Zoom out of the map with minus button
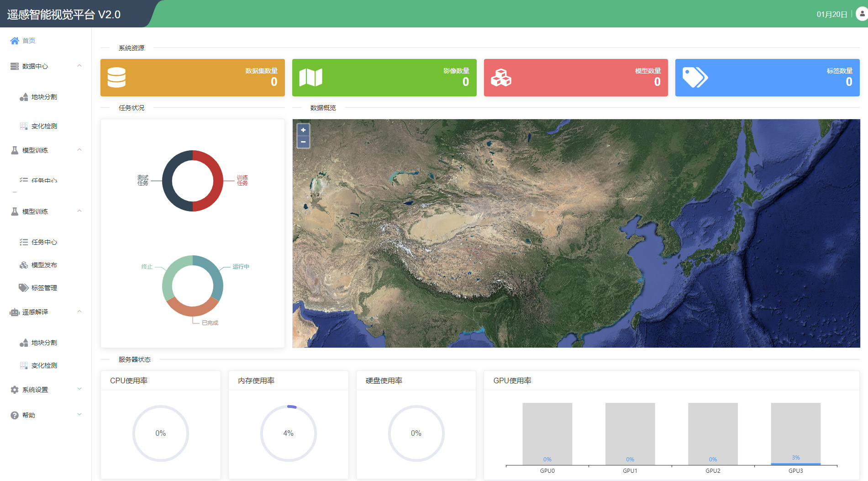 [x=303, y=142]
